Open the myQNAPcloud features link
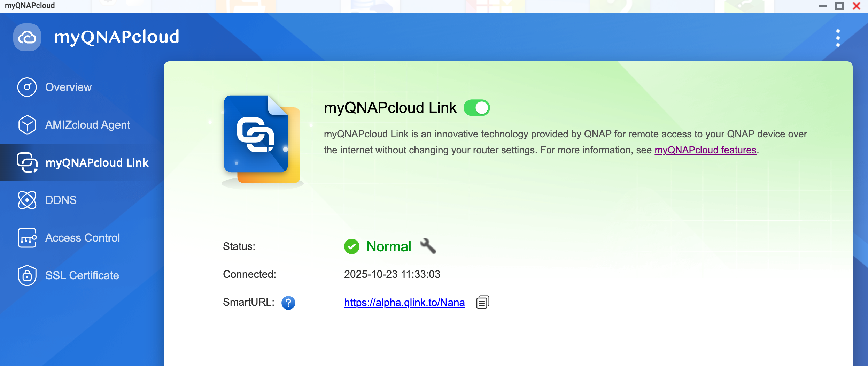The height and width of the screenshot is (366, 868). point(705,150)
